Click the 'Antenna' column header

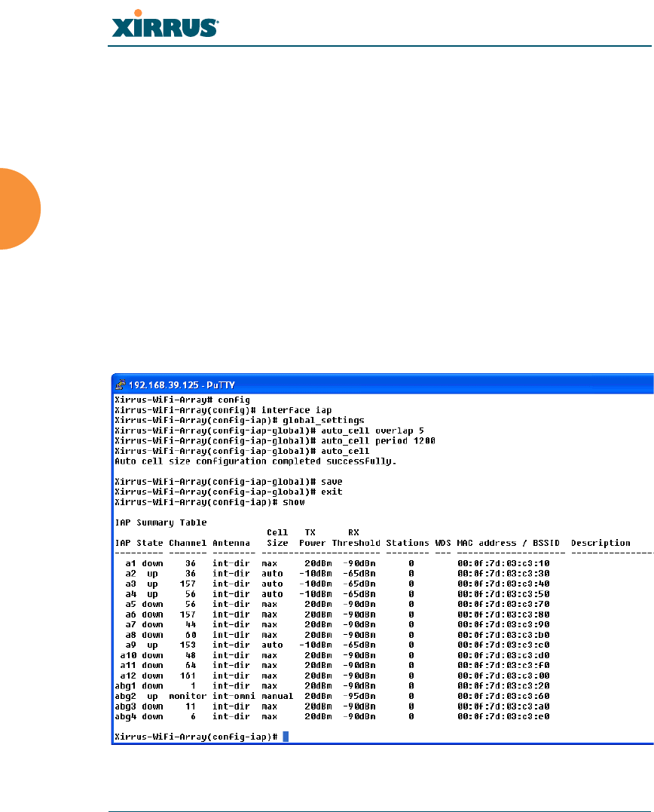point(231,544)
